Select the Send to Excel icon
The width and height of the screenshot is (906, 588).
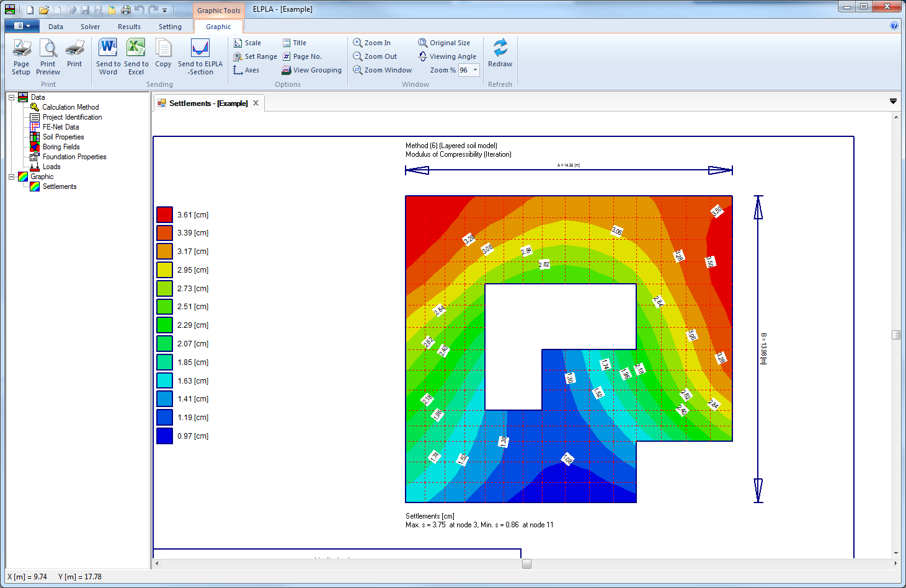click(136, 56)
